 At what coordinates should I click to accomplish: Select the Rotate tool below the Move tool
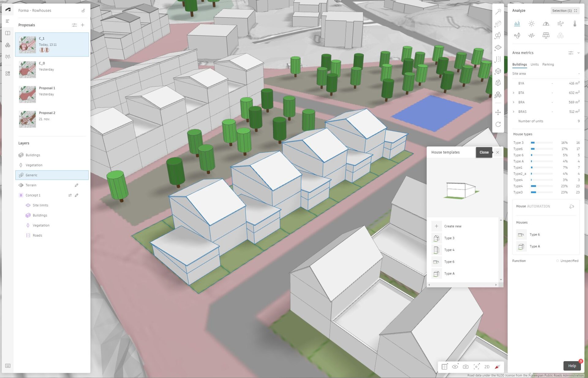tap(498, 125)
